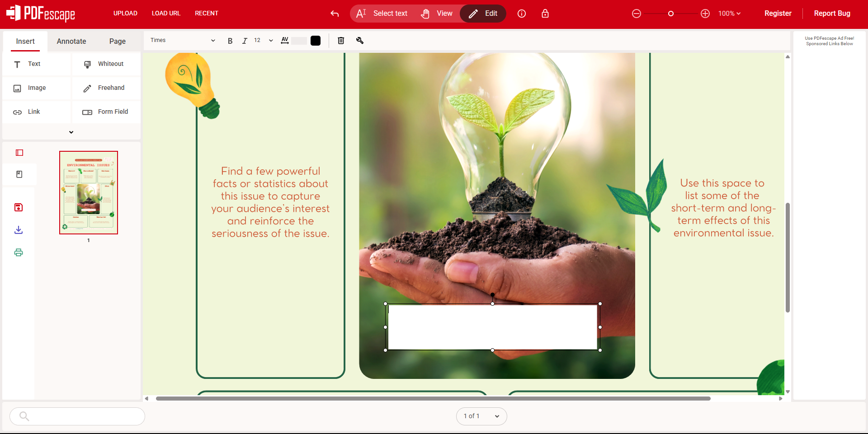This screenshot has height=434, width=868.
Task: Open the font size 12 dropdown
Action: [263, 41]
